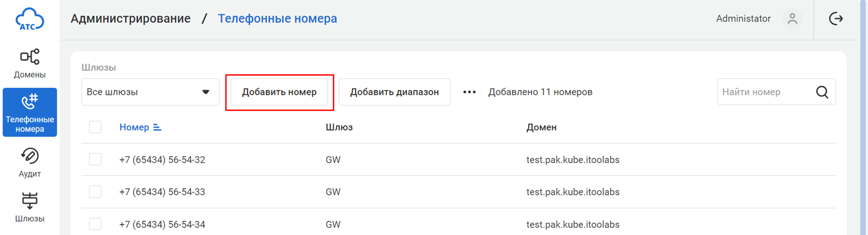Open the three-dots more actions menu

[469, 92]
